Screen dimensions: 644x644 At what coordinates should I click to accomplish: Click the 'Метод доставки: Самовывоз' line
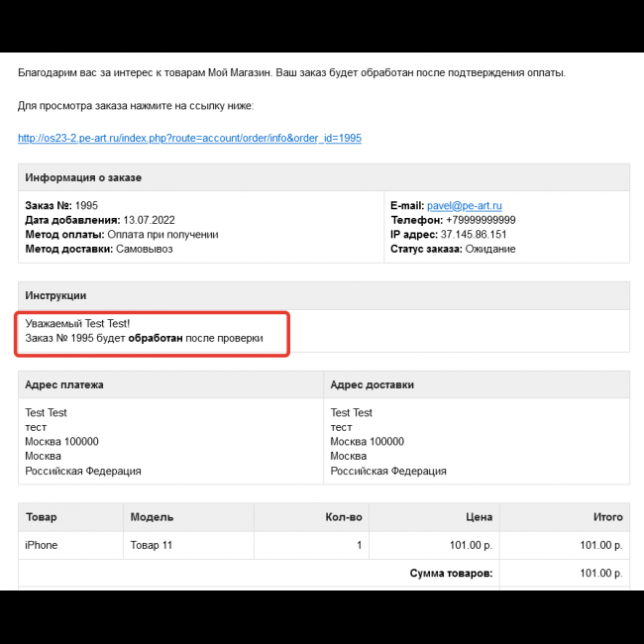click(97, 250)
